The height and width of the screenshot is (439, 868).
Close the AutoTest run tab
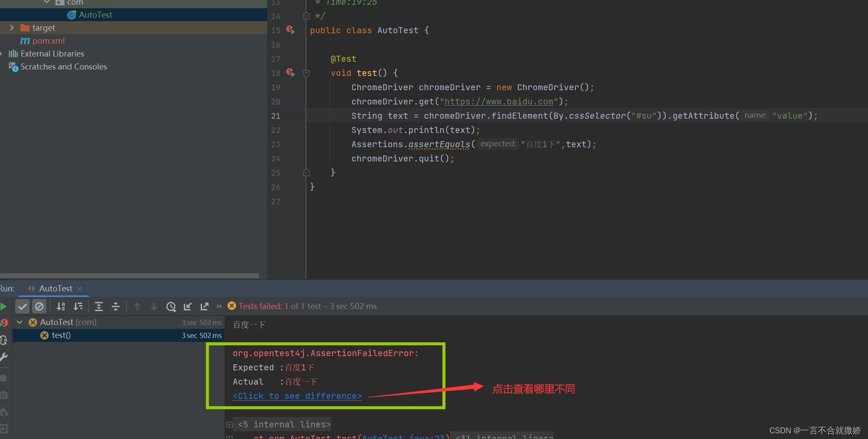tap(79, 289)
